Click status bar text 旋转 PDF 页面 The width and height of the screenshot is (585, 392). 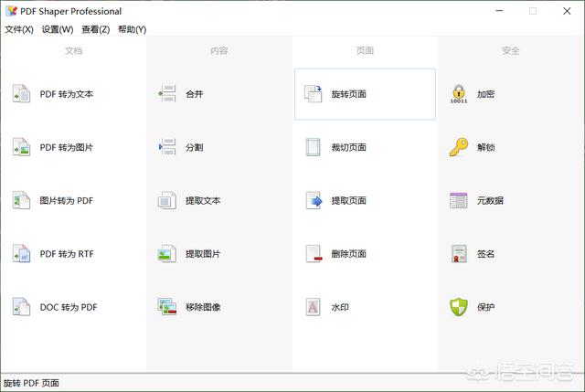pos(31,383)
